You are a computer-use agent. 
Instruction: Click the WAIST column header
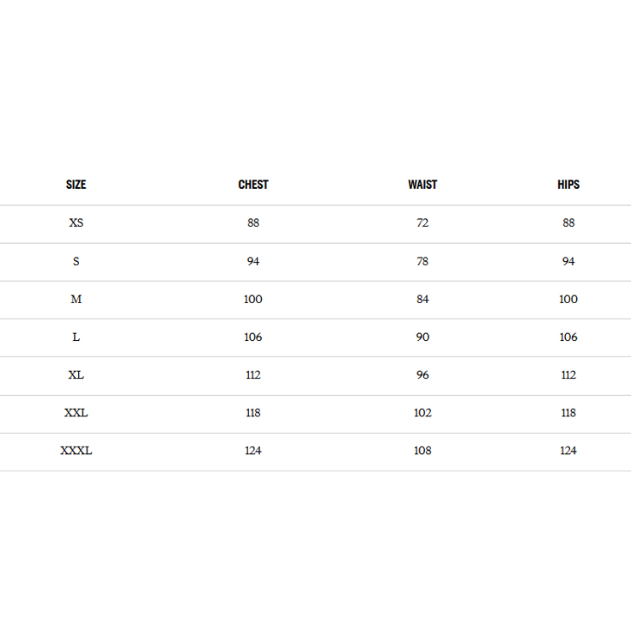422,185
